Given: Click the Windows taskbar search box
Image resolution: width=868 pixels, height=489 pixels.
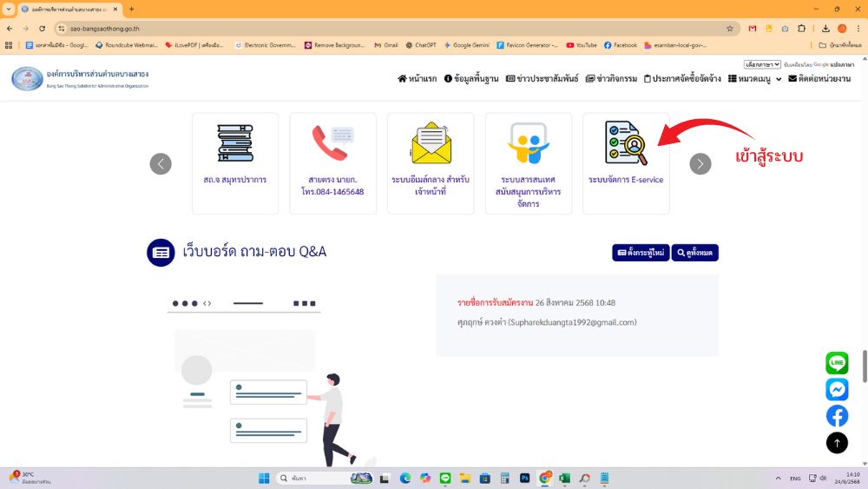Looking at the screenshot, I should coord(312,479).
